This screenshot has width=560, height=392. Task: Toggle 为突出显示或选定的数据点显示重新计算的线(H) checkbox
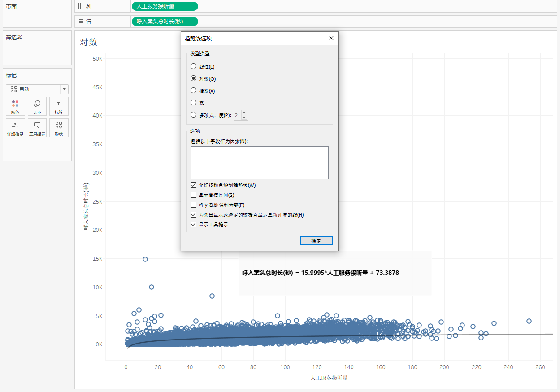193,214
